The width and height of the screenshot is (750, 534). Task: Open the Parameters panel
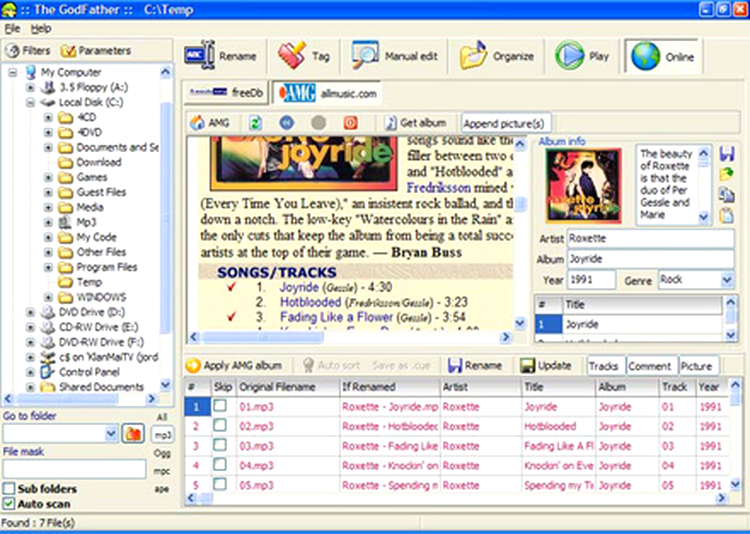(x=96, y=50)
